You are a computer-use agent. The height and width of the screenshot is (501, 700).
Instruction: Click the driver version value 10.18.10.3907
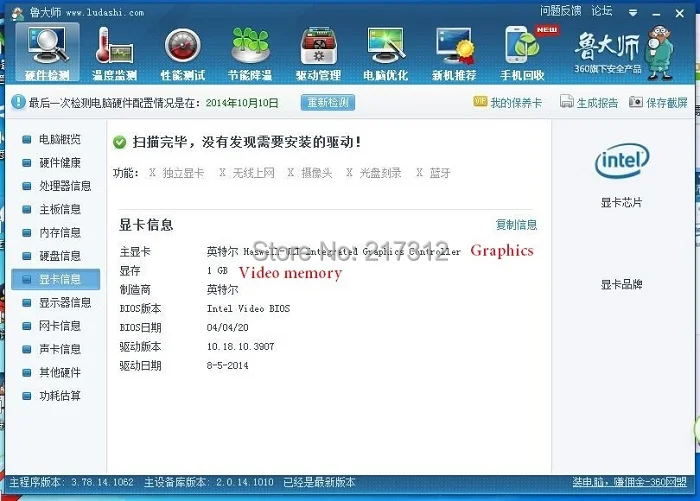[x=241, y=347]
